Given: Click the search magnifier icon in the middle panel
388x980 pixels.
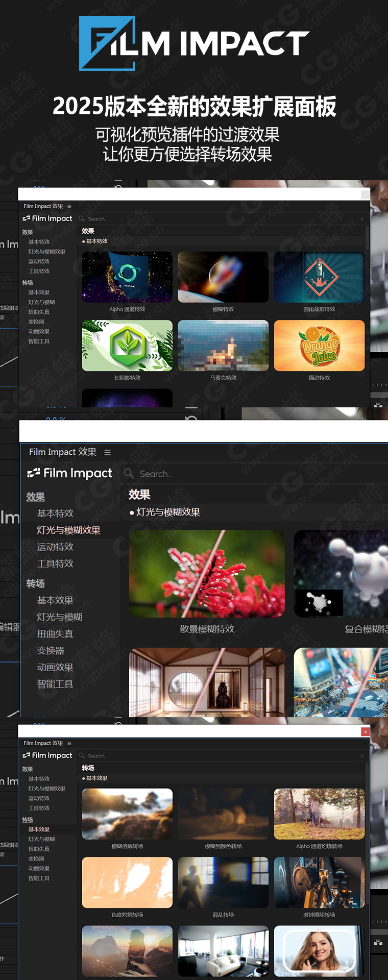Looking at the screenshot, I should [129, 473].
